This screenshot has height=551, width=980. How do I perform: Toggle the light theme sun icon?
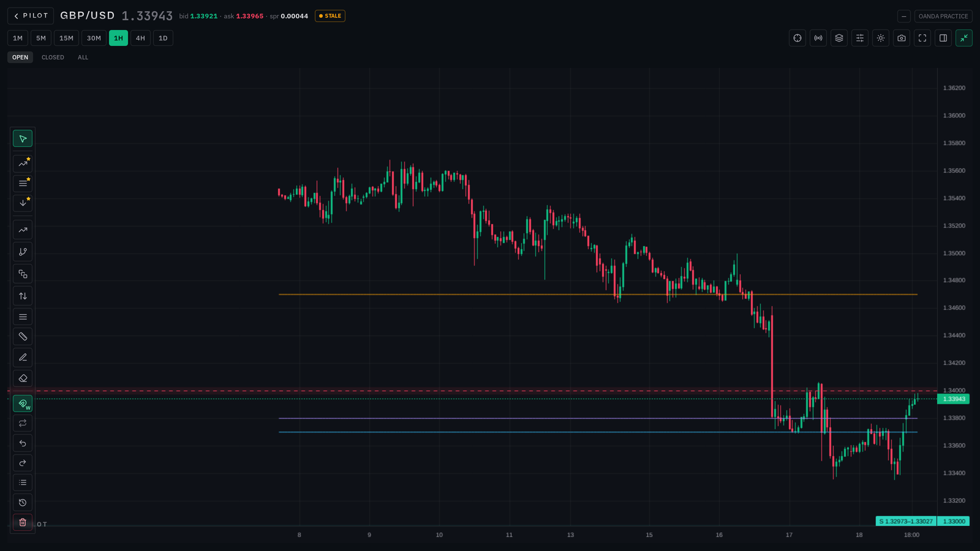881,38
